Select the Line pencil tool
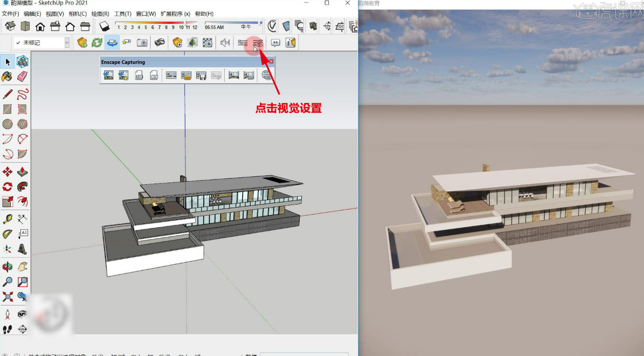Image resolution: width=644 pixels, height=356 pixels. pos(8,94)
